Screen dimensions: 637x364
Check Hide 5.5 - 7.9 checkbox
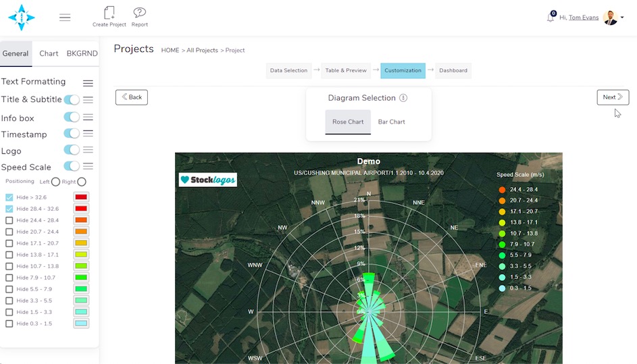(9, 289)
